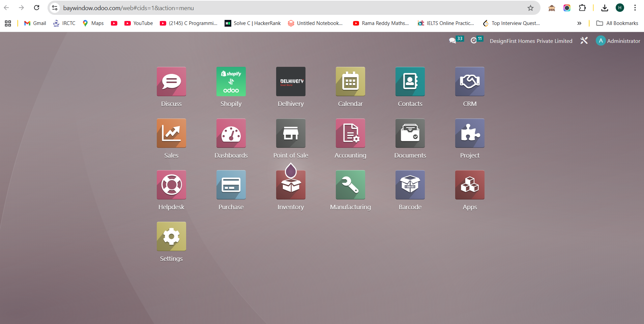Open the Manufacturing wrench icon
This screenshot has height=324, width=644.
350,185
